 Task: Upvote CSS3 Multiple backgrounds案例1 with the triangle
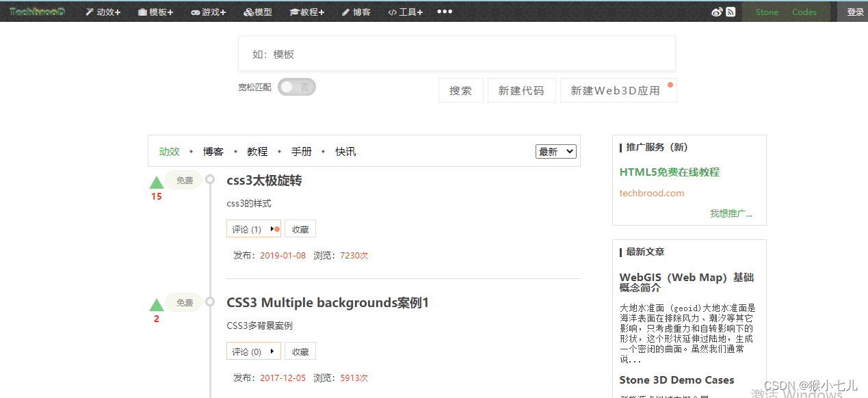(157, 304)
